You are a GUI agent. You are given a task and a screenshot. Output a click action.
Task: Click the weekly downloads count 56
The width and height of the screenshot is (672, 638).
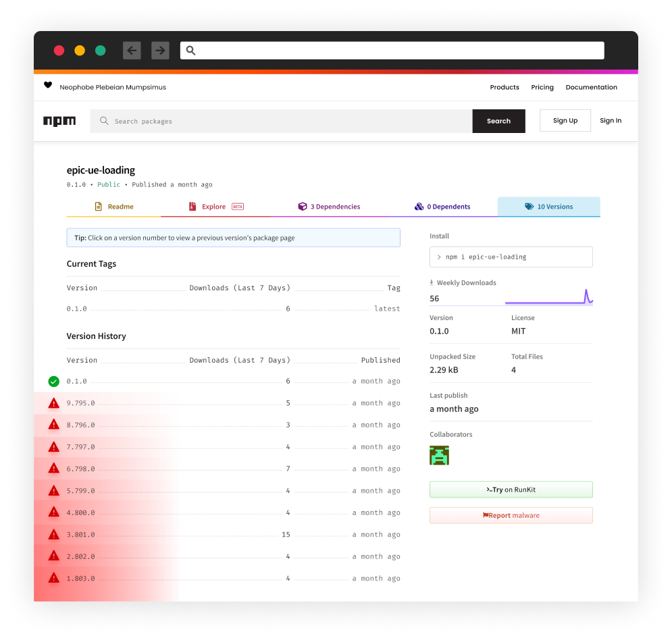pos(434,298)
